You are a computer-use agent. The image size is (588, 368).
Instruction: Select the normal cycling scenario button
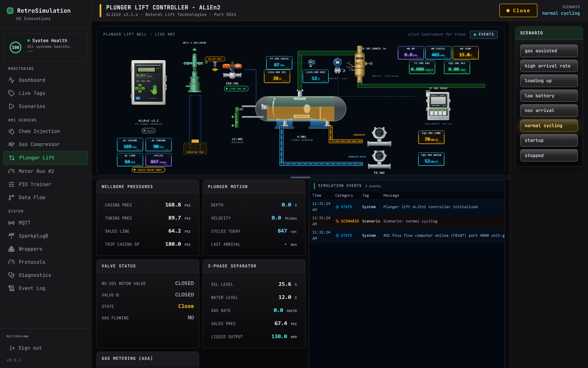(x=549, y=126)
